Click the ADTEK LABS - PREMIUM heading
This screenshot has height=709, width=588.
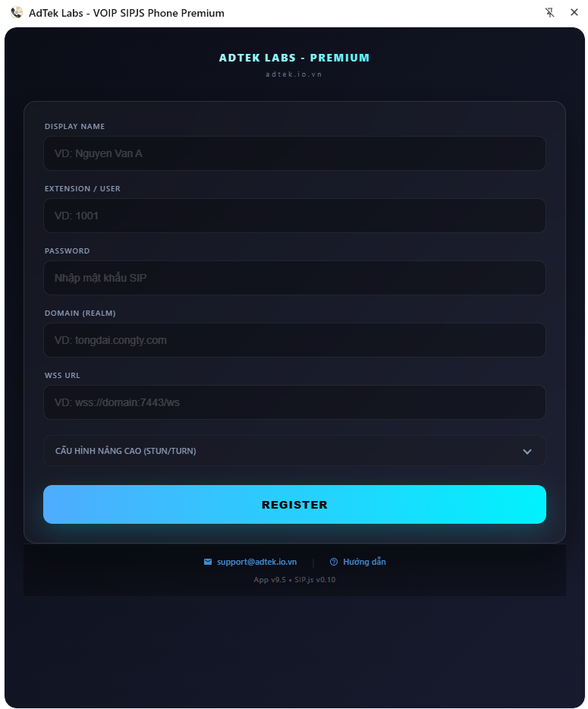[294, 58]
